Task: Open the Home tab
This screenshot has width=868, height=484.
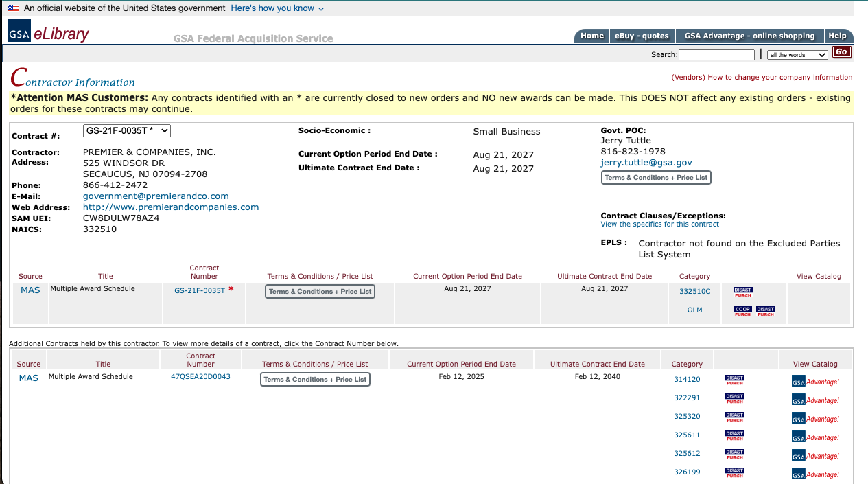Action: point(591,36)
